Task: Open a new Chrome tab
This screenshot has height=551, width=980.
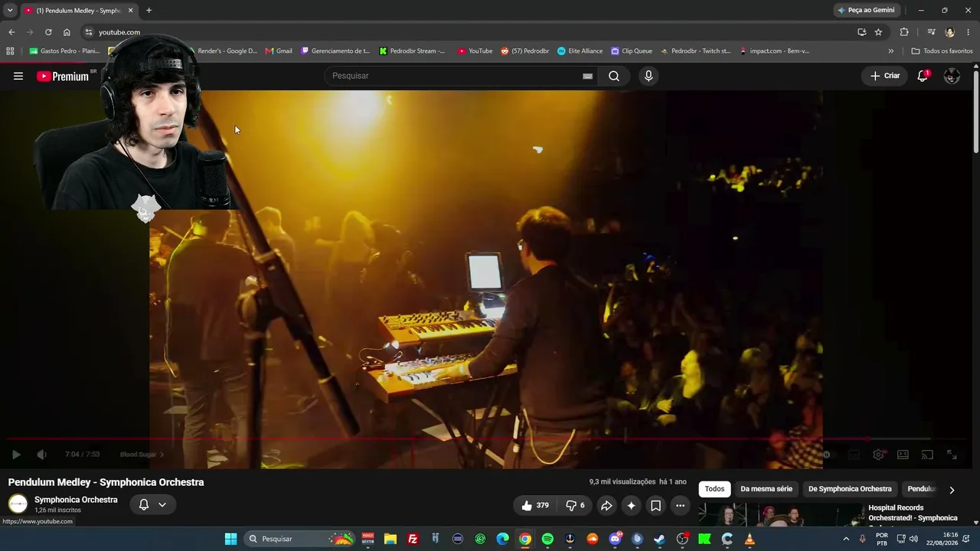Action: click(149, 11)
